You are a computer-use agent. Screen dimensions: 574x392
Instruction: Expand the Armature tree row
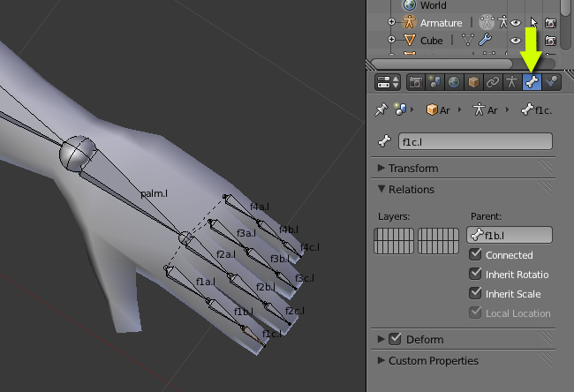[391, 22]
